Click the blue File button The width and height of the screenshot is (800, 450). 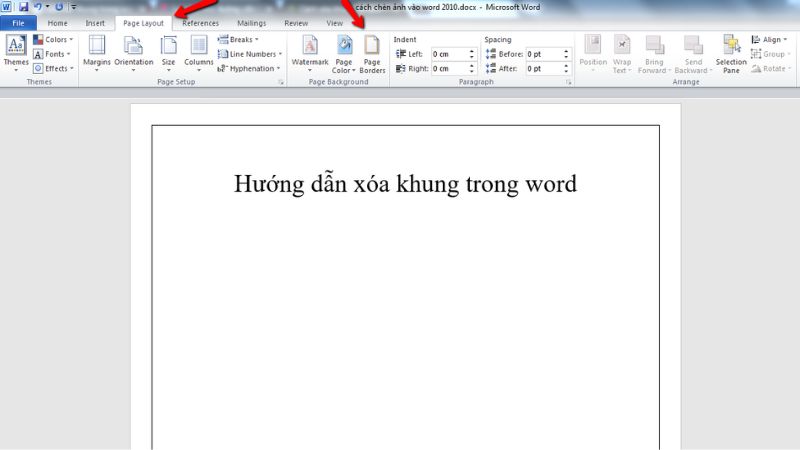pos(18,22)
